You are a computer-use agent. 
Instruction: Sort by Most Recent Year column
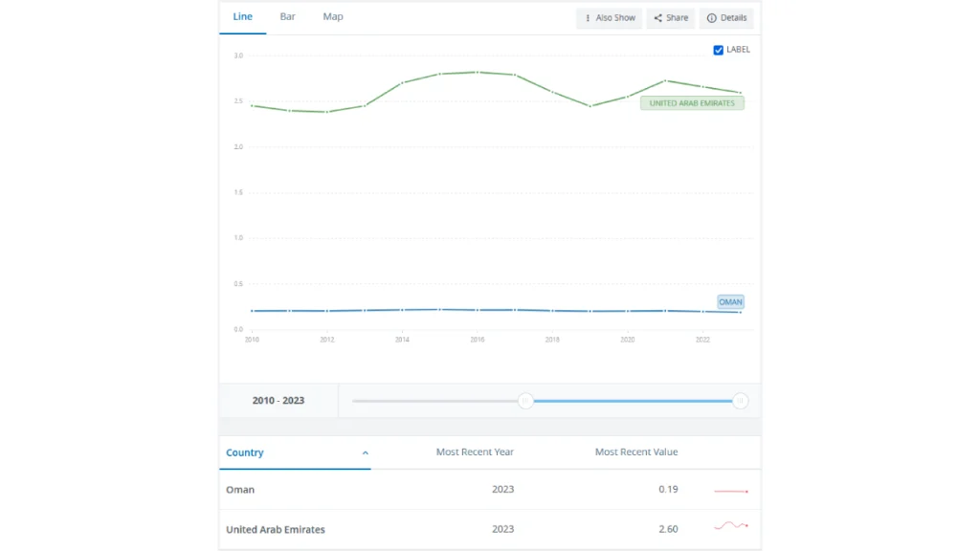(x=475, y=452)
